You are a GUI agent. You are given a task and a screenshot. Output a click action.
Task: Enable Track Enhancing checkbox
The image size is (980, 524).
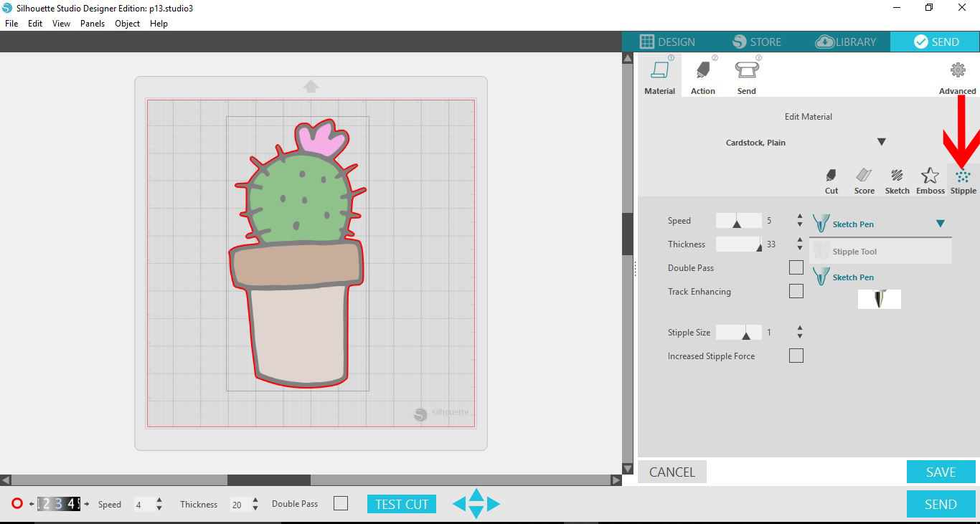click(796, 291)
